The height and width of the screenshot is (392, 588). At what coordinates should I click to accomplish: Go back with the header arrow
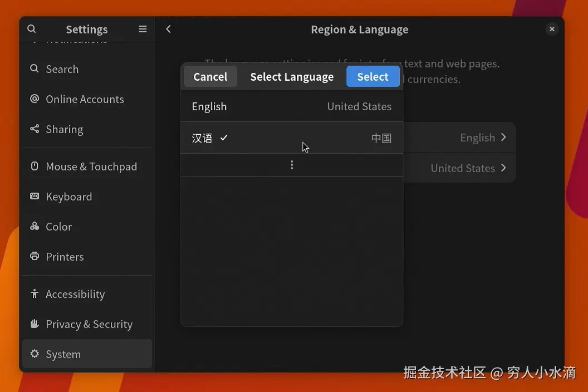(168, 29)
